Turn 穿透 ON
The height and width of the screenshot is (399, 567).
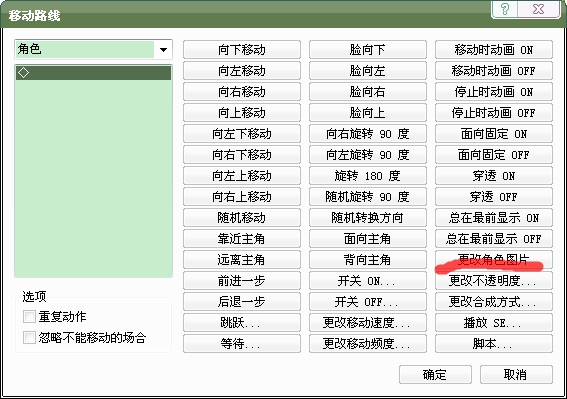pyautogui.click(x=494, y=175)
